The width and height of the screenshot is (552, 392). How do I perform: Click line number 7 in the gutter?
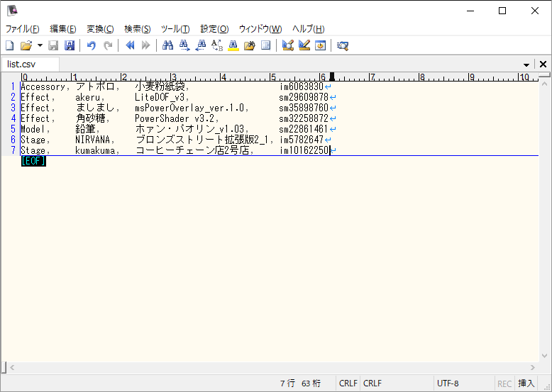click(x=13, y=150)
